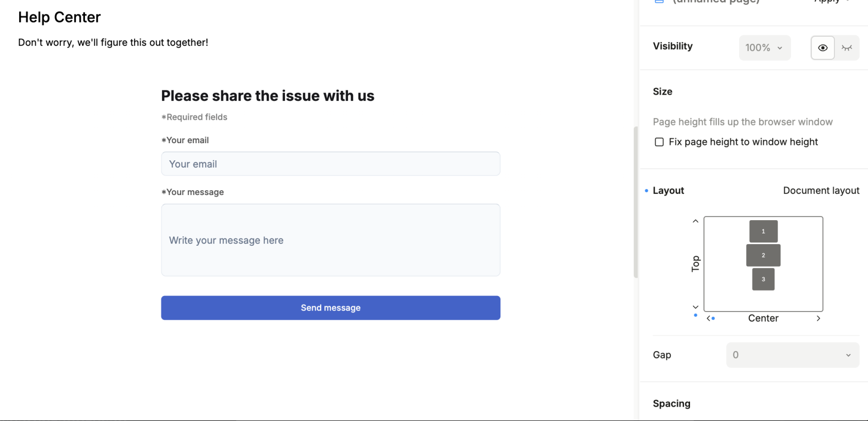Image resolution: width=868 pixels, height=421 pixels.
Task: Click the left chevron beside Center alignment
Action: pos(709,318)
